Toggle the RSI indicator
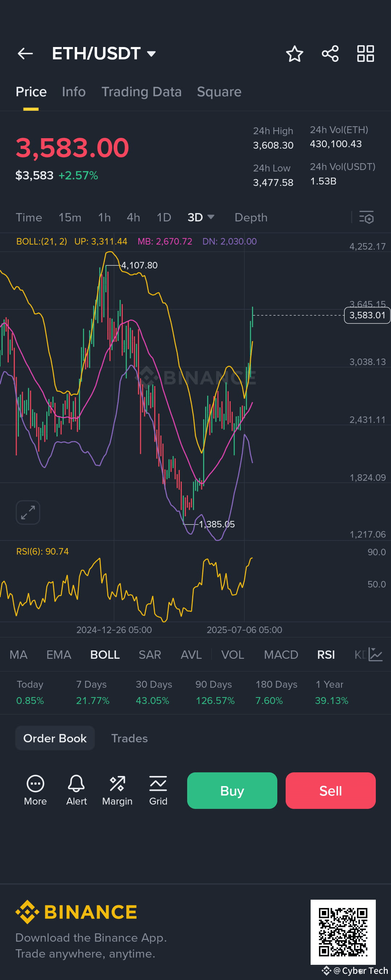Image resolution: width=391 pixels, height=980 pixels. pyautogui.click(x=326, y=654)
